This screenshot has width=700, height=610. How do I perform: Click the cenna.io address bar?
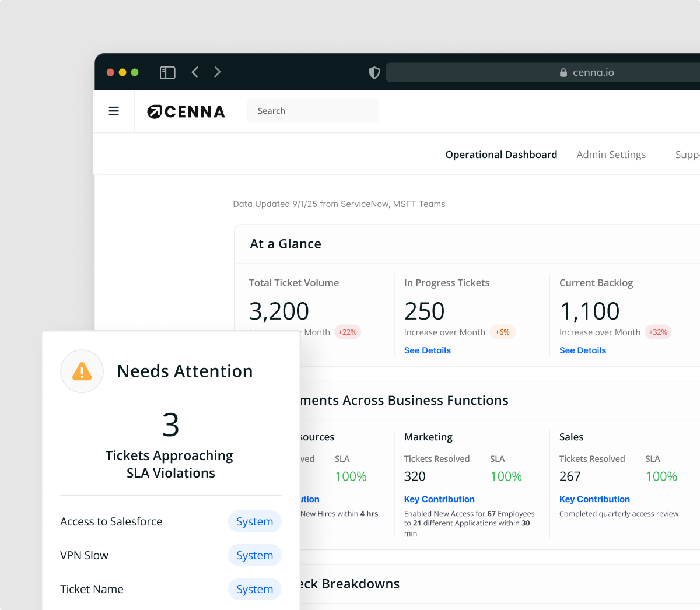pos(589,72)
